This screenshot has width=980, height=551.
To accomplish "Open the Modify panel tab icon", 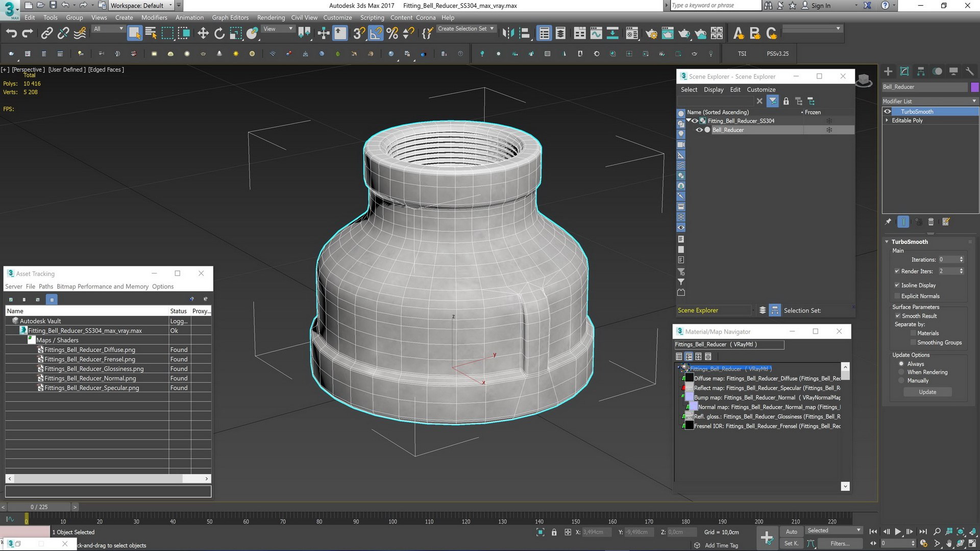I will [904, 71].
